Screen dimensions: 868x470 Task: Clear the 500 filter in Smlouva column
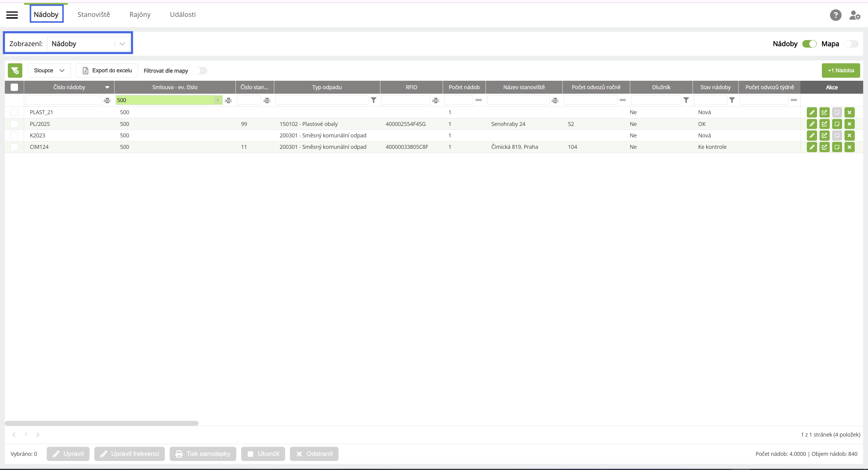[x=218, y=100]
